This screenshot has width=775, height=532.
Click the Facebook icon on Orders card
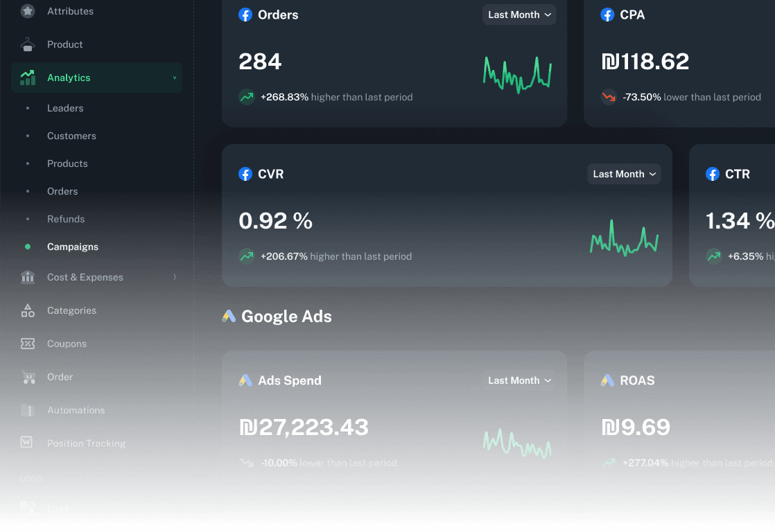245,15
